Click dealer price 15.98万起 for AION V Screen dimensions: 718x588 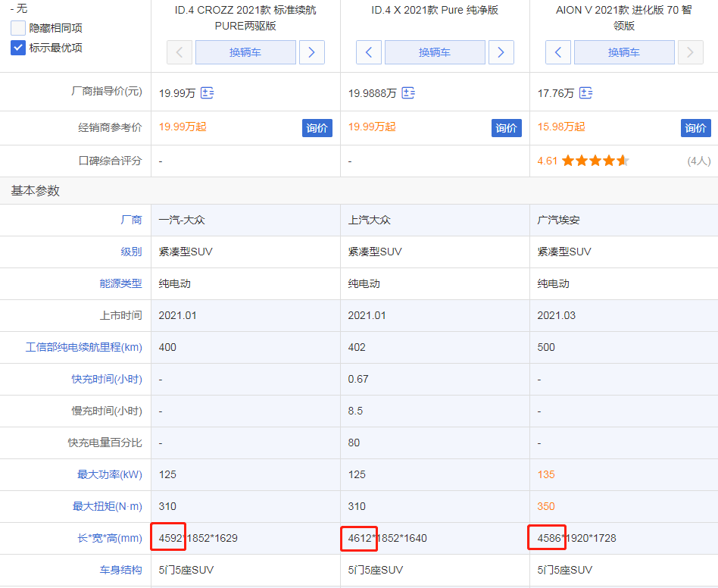tap(561, 127)
